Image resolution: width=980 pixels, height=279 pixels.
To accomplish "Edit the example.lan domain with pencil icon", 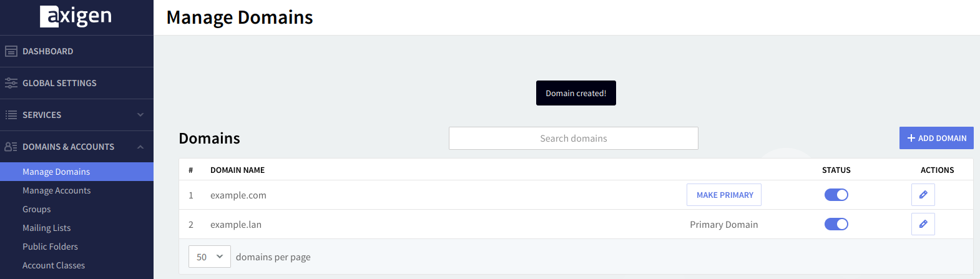I will click(x=923, y=224).
